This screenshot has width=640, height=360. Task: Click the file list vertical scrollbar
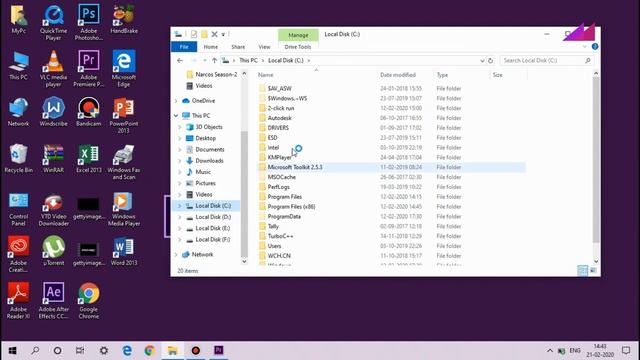(x=596, y=159)
